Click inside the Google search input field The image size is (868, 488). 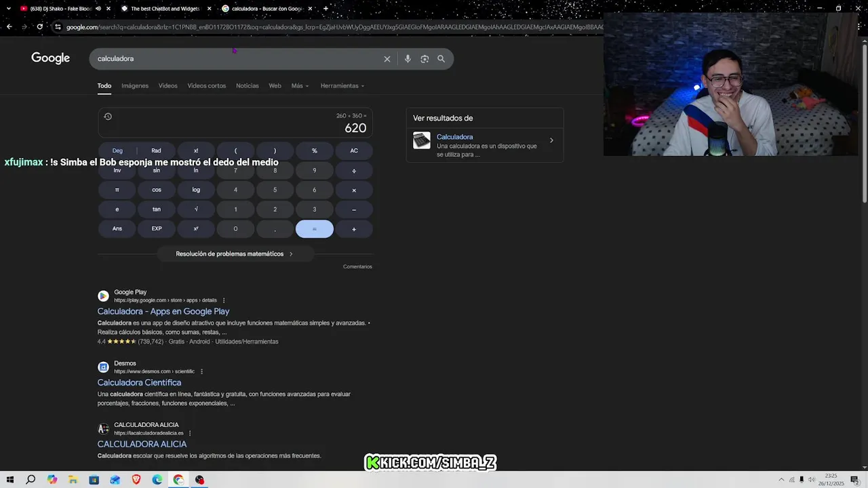(237, 59)
